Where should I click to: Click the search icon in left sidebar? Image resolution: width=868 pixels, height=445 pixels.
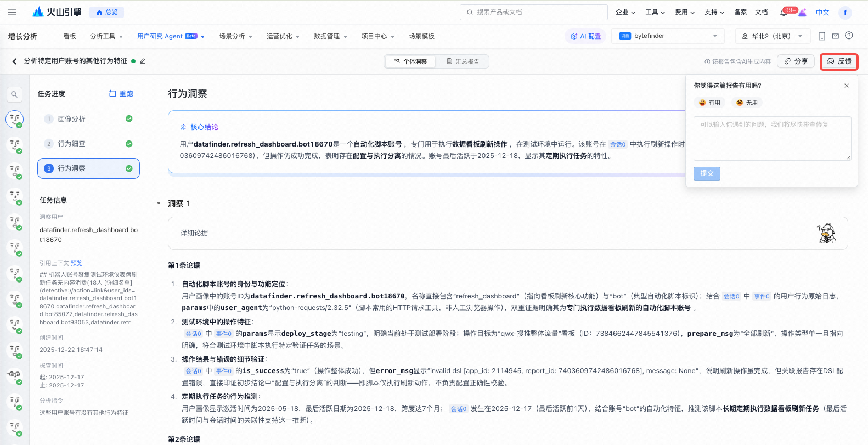[14, 94]
